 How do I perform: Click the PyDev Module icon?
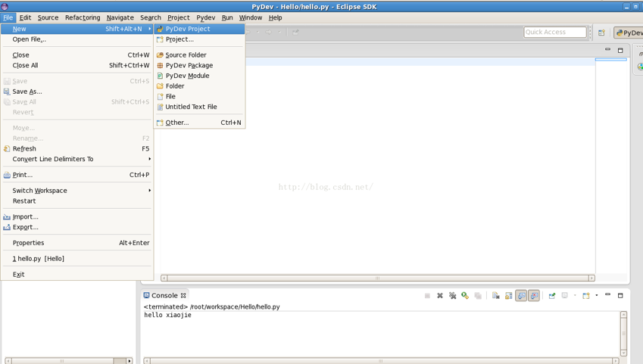click(x=160, y=76)
